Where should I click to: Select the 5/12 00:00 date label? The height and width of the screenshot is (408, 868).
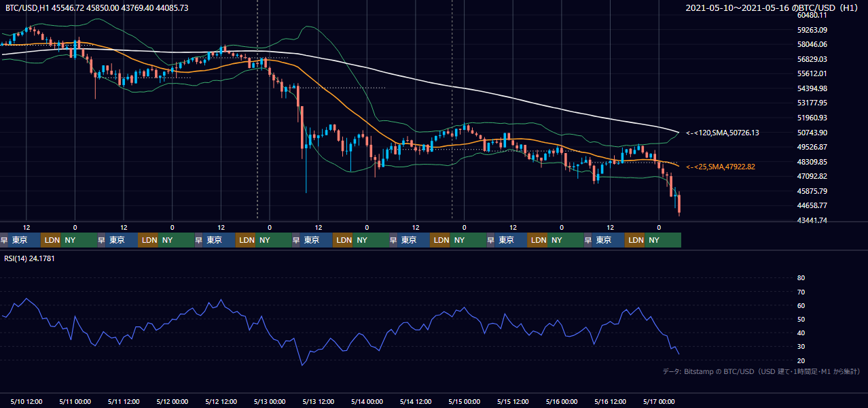click(172, 401)
